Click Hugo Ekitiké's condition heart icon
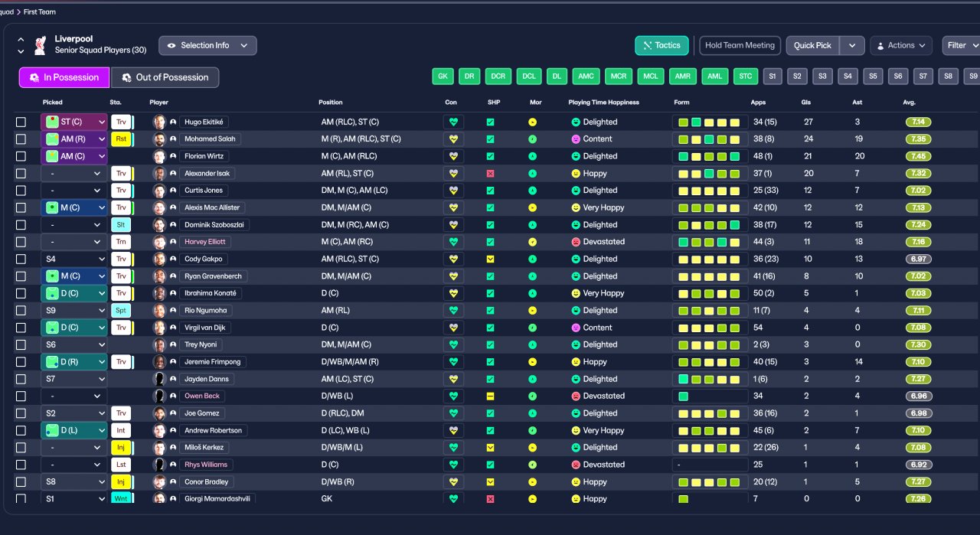Viewport: 980px width, 535px height. [453, 122]
